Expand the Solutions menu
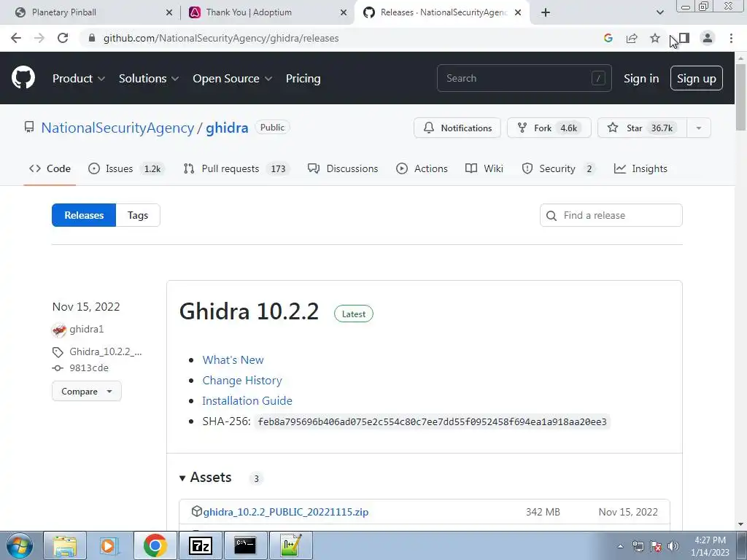Screen dimensions: 747x560 pyautogui.click(x=149, y=79)
